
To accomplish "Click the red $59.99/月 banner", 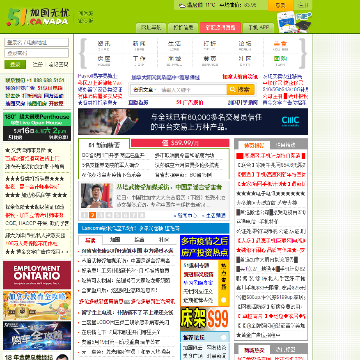I will point(180,143).
